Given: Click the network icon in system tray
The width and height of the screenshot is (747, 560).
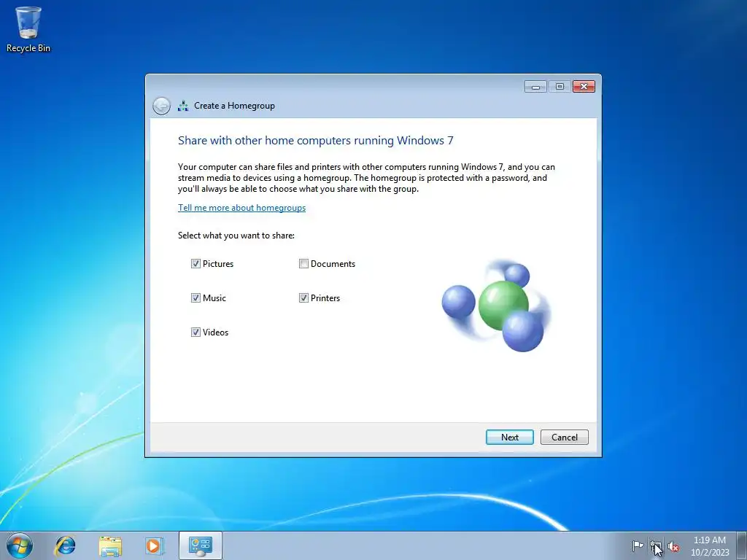Looking at the screenshot, I should click(656, 545).
